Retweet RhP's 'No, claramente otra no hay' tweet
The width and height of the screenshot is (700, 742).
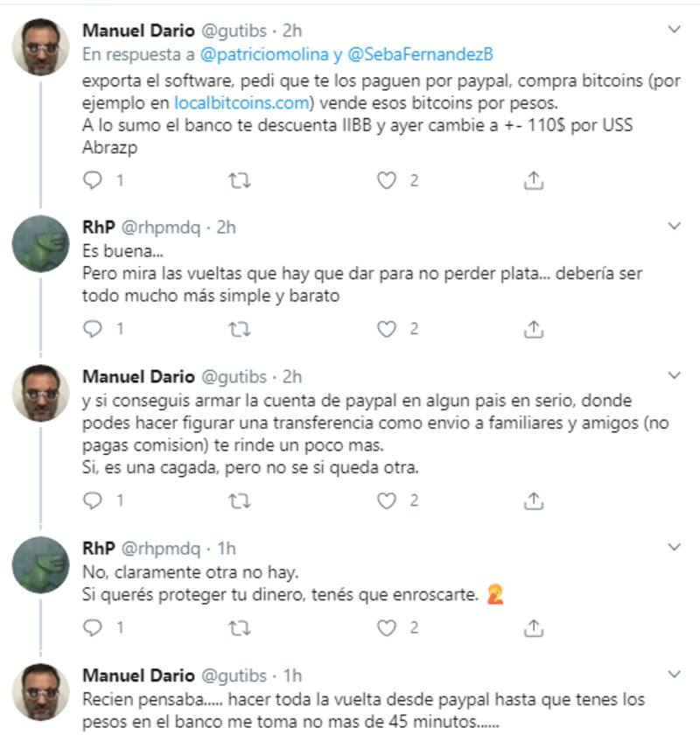[240, 627]
